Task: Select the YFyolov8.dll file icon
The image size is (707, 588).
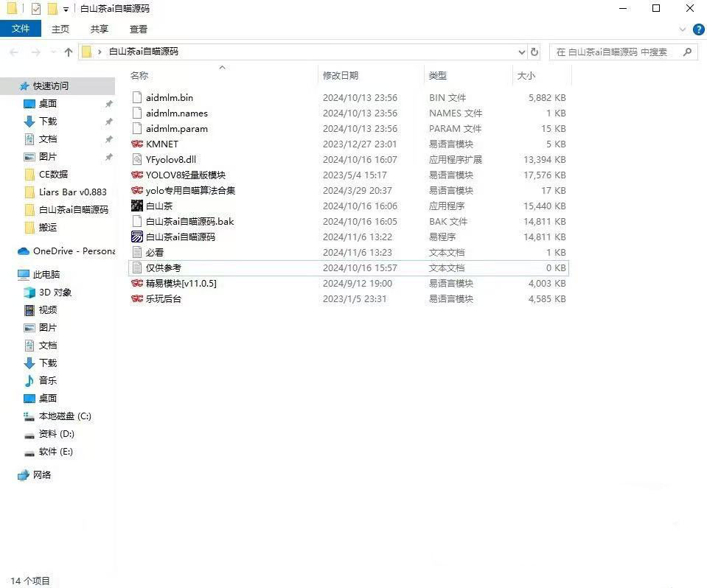Action: click(137, 159)
